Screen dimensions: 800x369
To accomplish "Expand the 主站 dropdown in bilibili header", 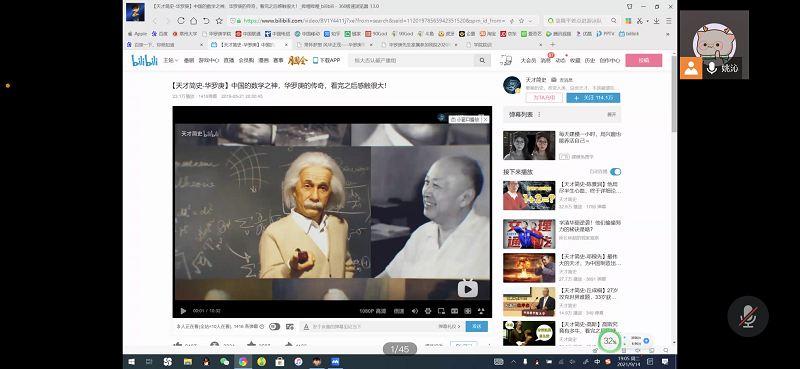I will click(170, 60).
